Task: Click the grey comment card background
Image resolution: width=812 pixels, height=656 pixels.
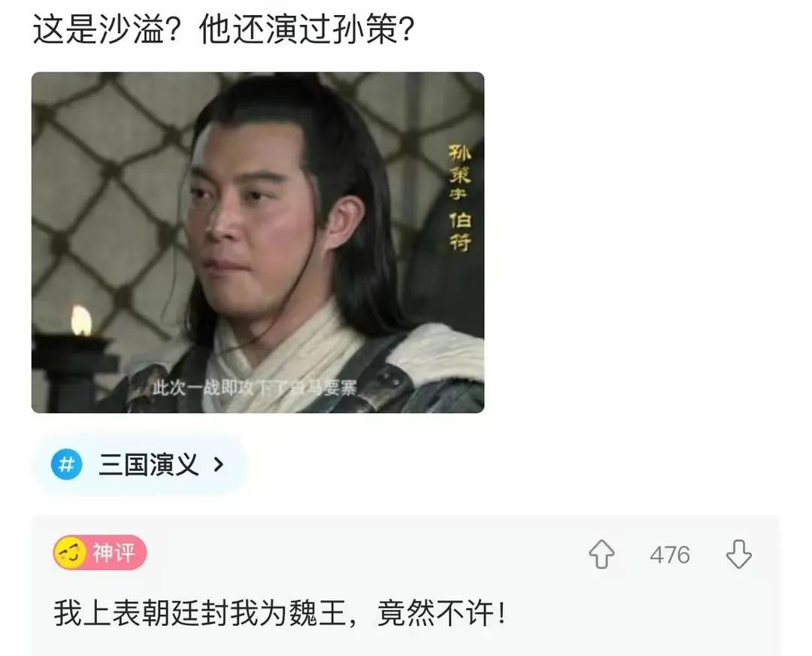Action: (x=405, y=585)
